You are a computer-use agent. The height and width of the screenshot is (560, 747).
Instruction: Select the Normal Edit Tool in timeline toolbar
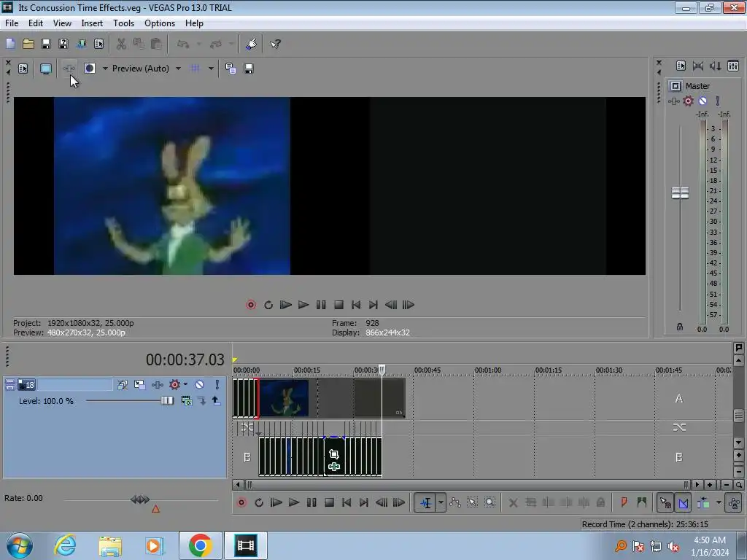coord(425,503)
